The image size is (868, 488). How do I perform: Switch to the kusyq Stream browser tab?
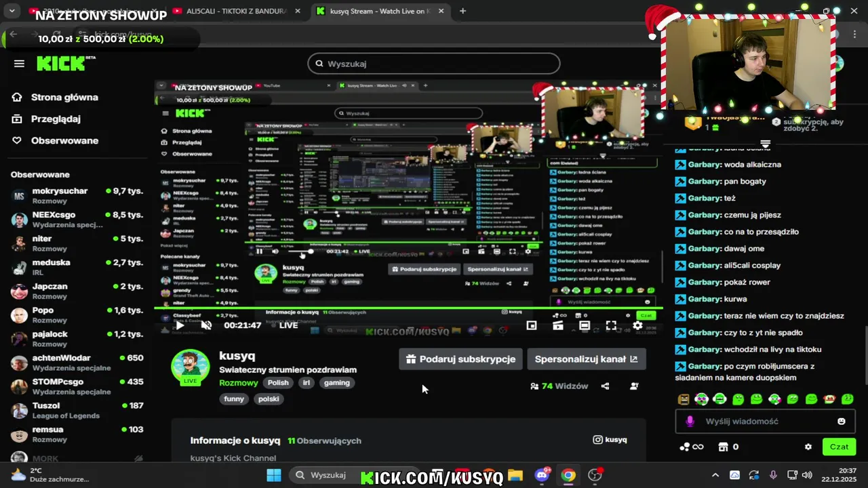click(380, 11)
